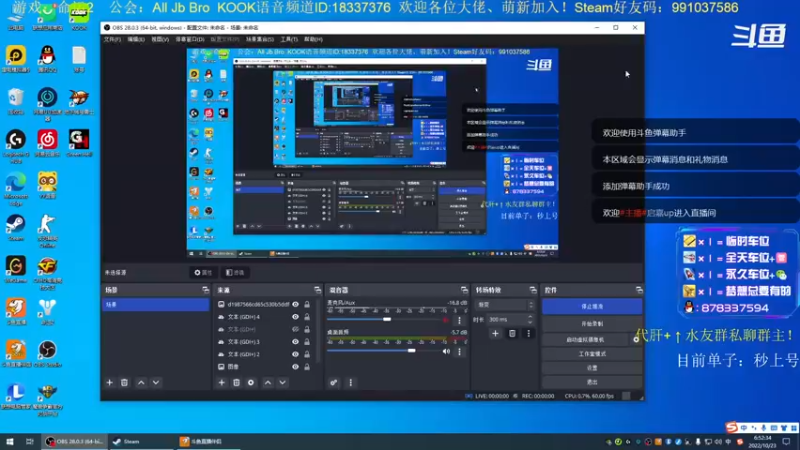
Task: Add a new scene with plus icon
Action: pos(109,383)
